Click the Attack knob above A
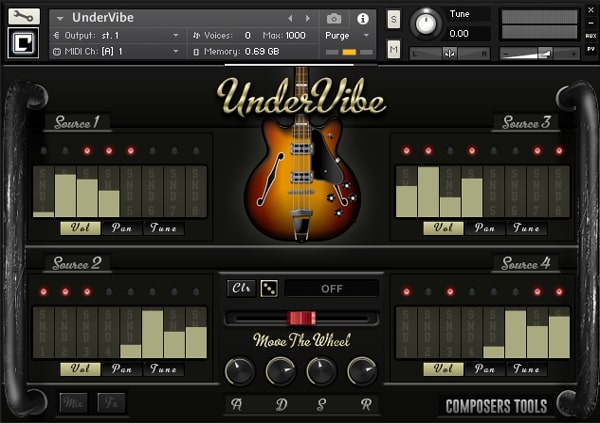600x423 pixels. tap(240, 371)
